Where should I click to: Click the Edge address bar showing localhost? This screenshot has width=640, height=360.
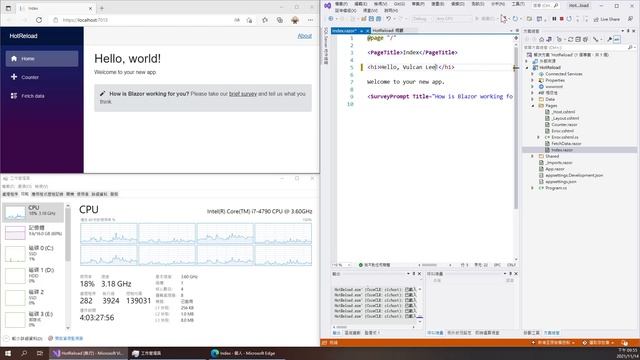point(143,20)
